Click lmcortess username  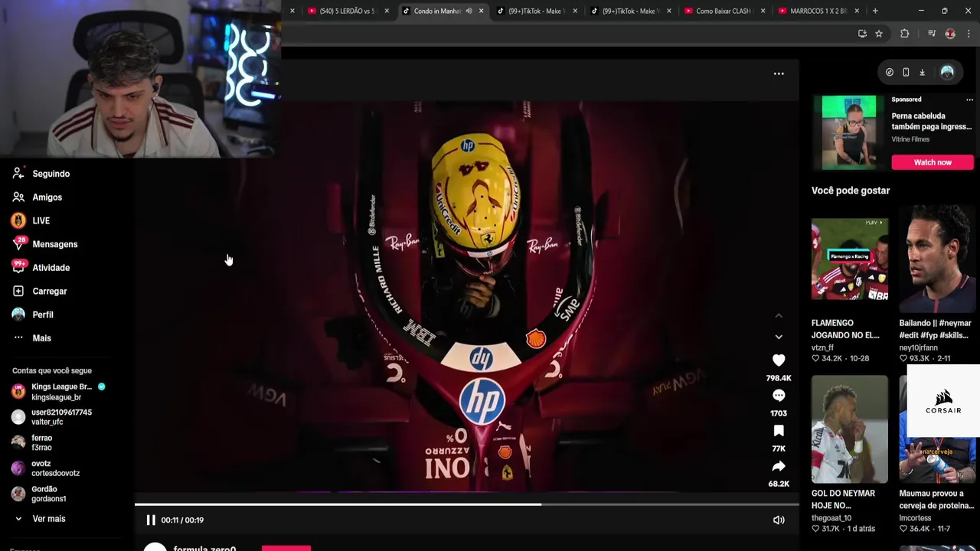(x=915, y=518)
